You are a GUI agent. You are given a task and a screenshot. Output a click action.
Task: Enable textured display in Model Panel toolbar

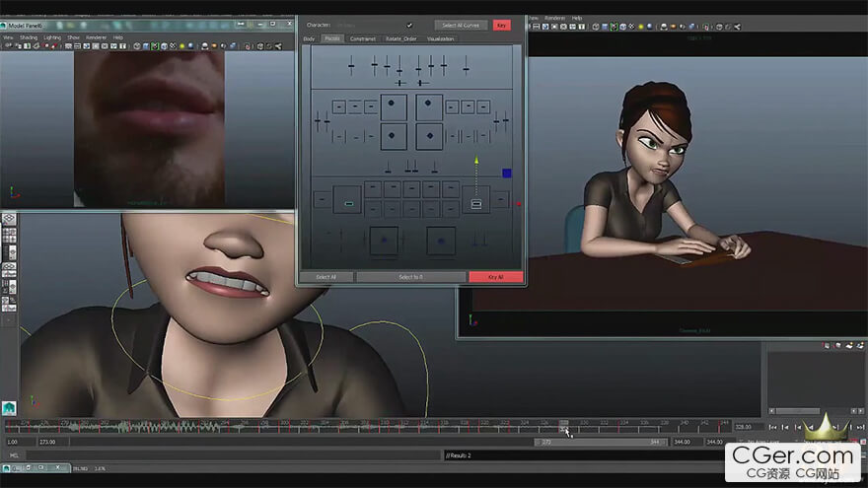pyautogui.click(x=174, y=46)
